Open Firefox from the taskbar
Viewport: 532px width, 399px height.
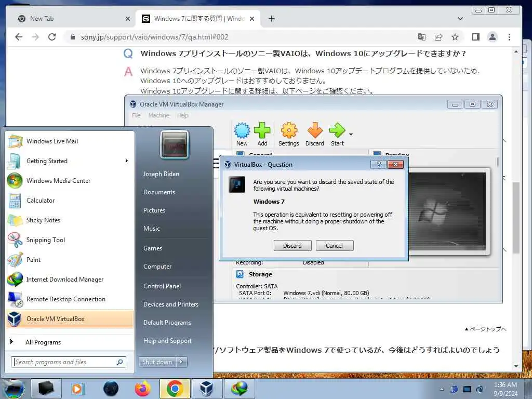pos(143,389)
